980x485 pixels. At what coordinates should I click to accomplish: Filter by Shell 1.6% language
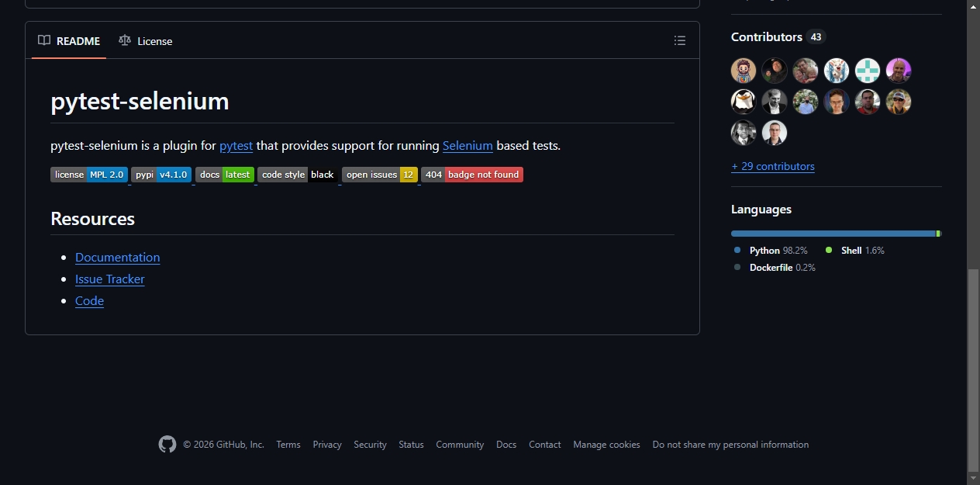coord(854,251)
